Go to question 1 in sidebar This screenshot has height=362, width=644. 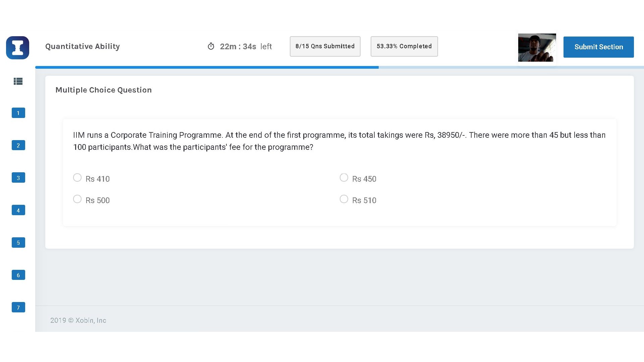[x=18, y=113]
